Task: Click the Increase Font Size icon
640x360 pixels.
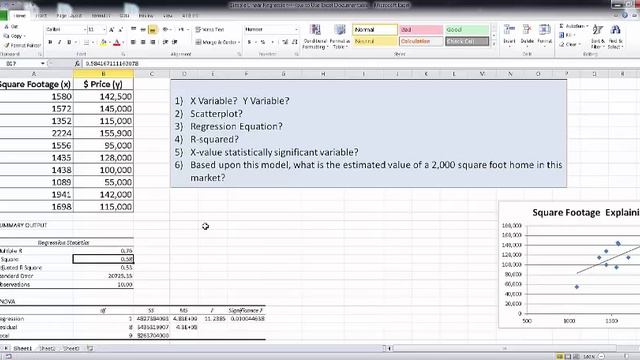Action: coord(111,29)
